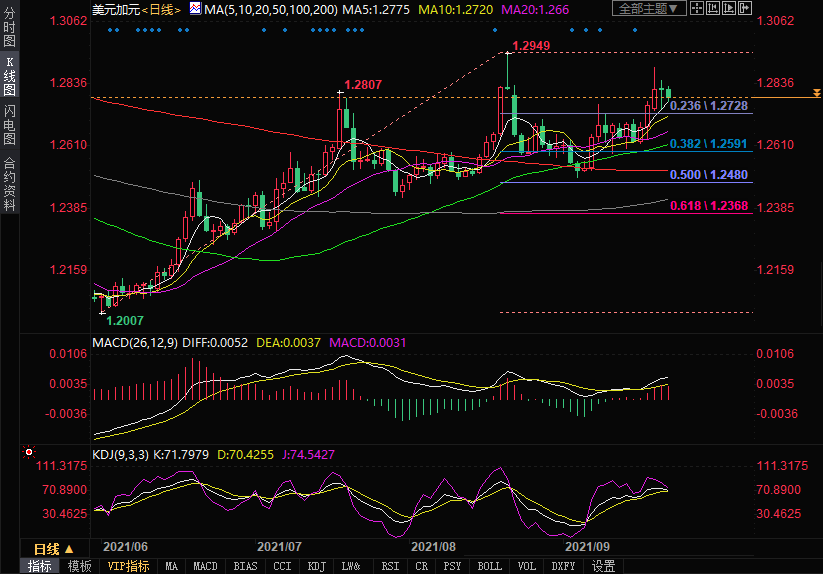Click the orange double-arrow marker at right price axis

[x=816, y=92]
